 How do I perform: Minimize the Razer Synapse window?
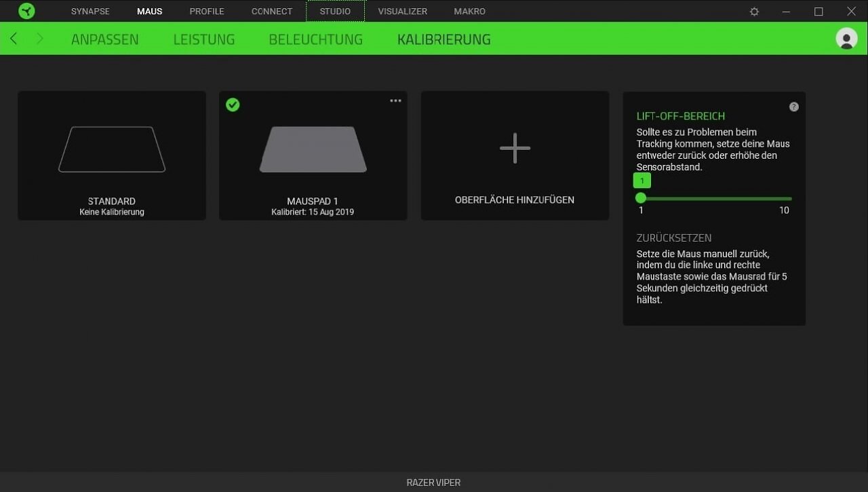[x=786, y=12]
